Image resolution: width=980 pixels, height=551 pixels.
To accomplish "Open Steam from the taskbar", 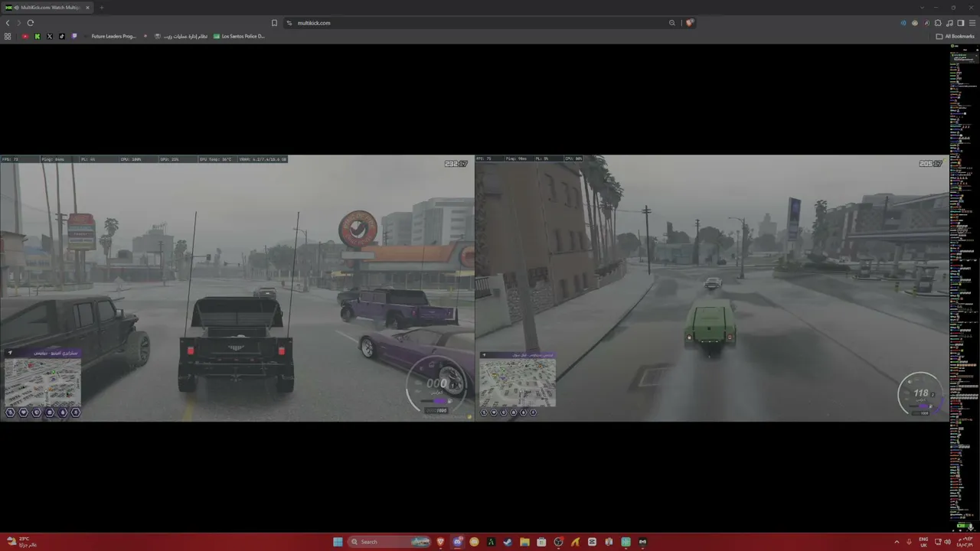I will pos(508,542).
